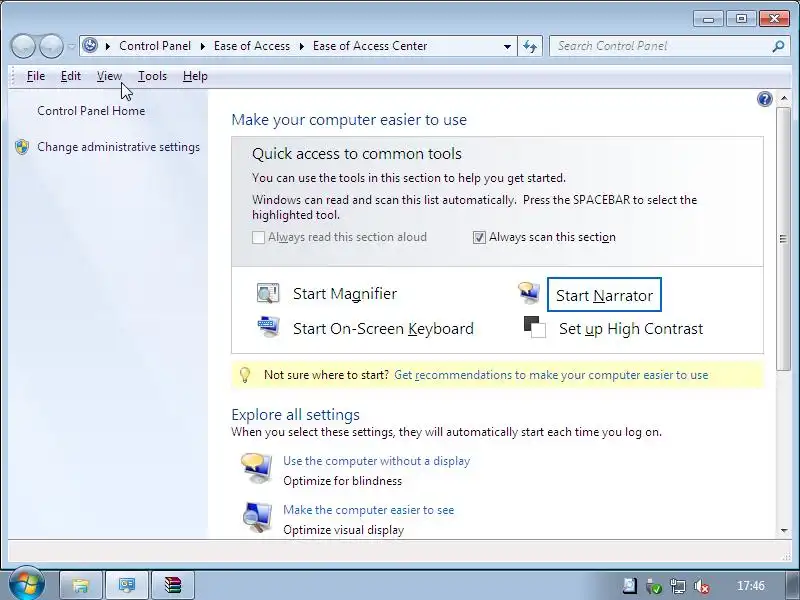This screenshot has width=800, height=600.
Task: Click the icon for Make the computer easier to see
Action: 257,517
